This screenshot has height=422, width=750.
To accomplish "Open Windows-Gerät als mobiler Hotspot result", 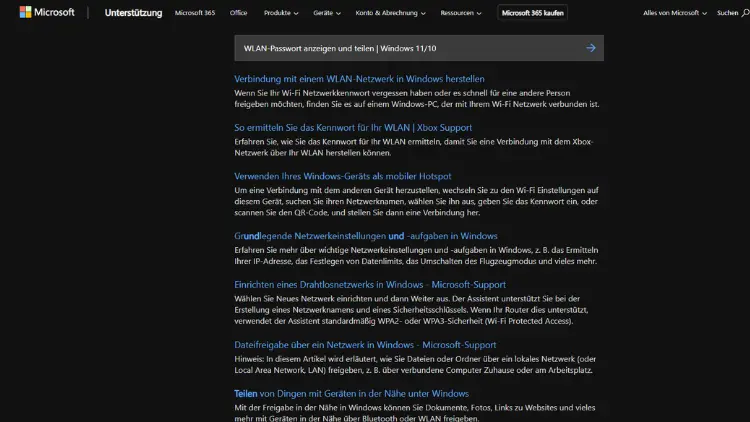I will 342,176.
